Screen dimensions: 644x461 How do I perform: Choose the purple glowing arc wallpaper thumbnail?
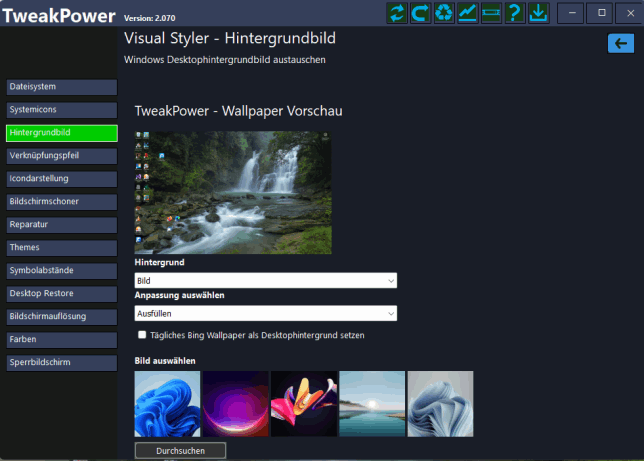235,404
